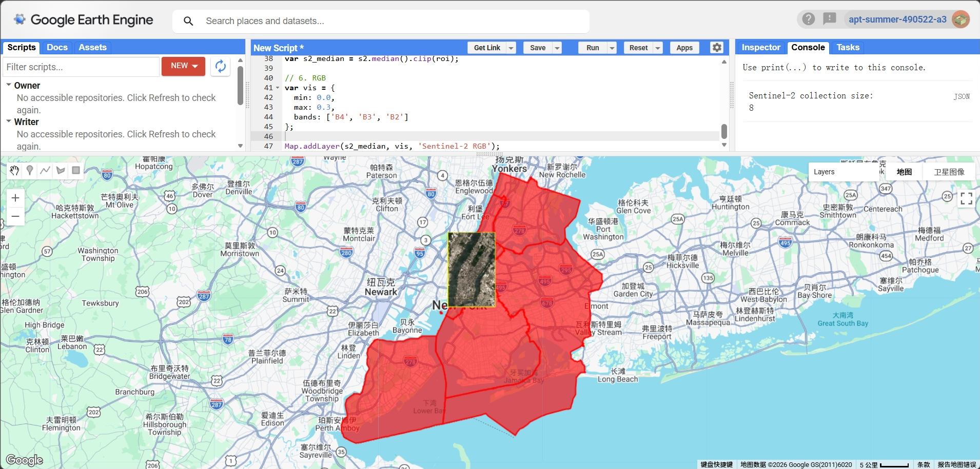
Task: Open the Reset dropdown arrow
Action: [658, 48]
